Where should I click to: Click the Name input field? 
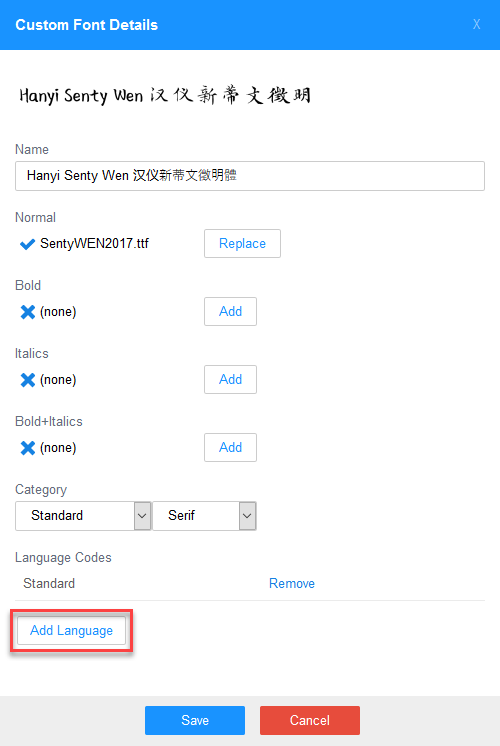click(250, 176)
